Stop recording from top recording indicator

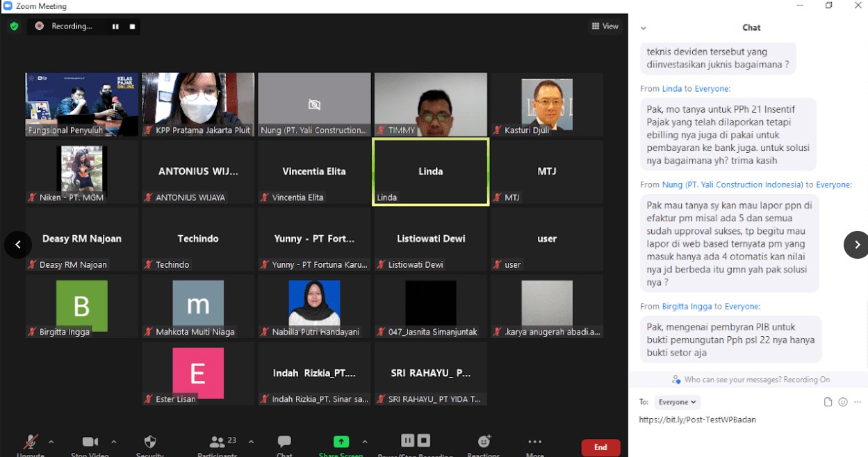coord(132,26)
